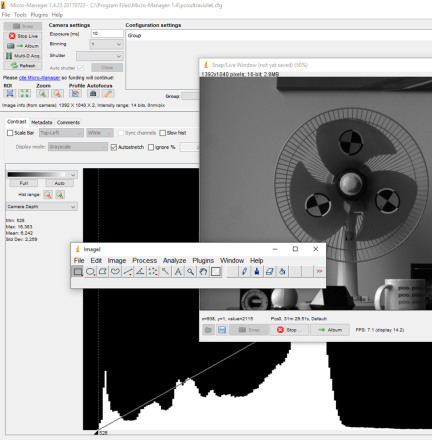Click the ImageJ More Tools double arrow
The height and width of the screenshot is (440, 432).
point(319,272)
